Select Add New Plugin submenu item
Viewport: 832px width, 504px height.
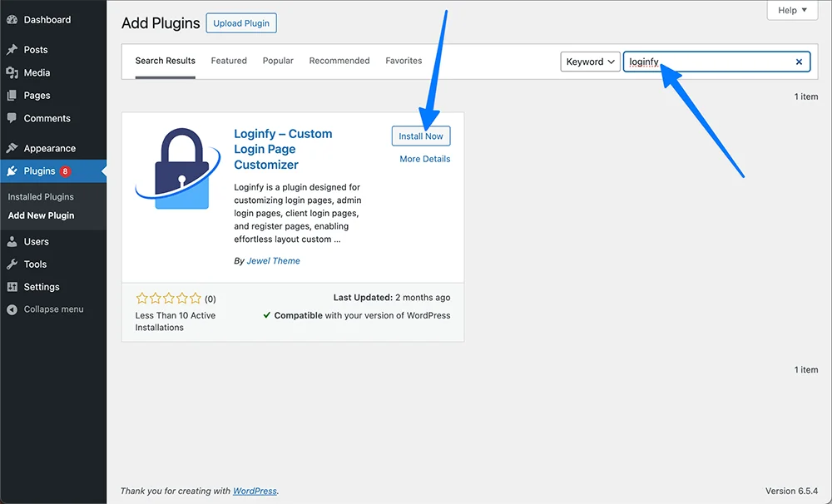(x=41, y=215)
